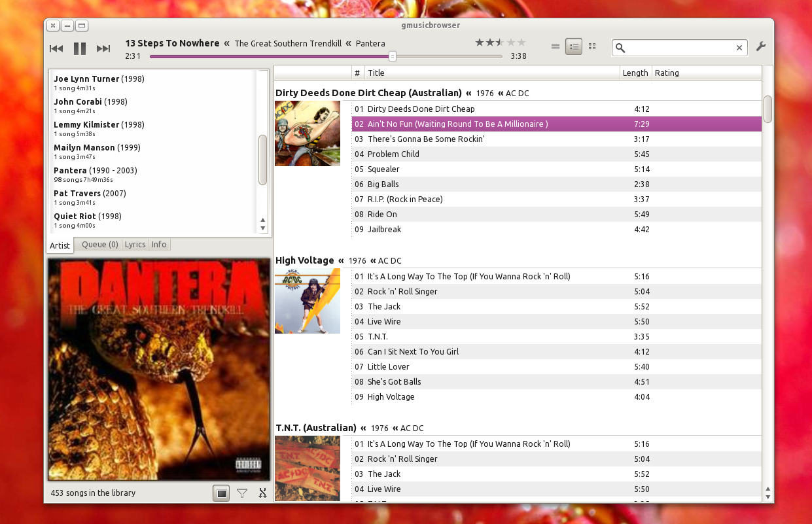Select track T.N.T. in High Voltage
812x524 pixels.
click(557, 336)
